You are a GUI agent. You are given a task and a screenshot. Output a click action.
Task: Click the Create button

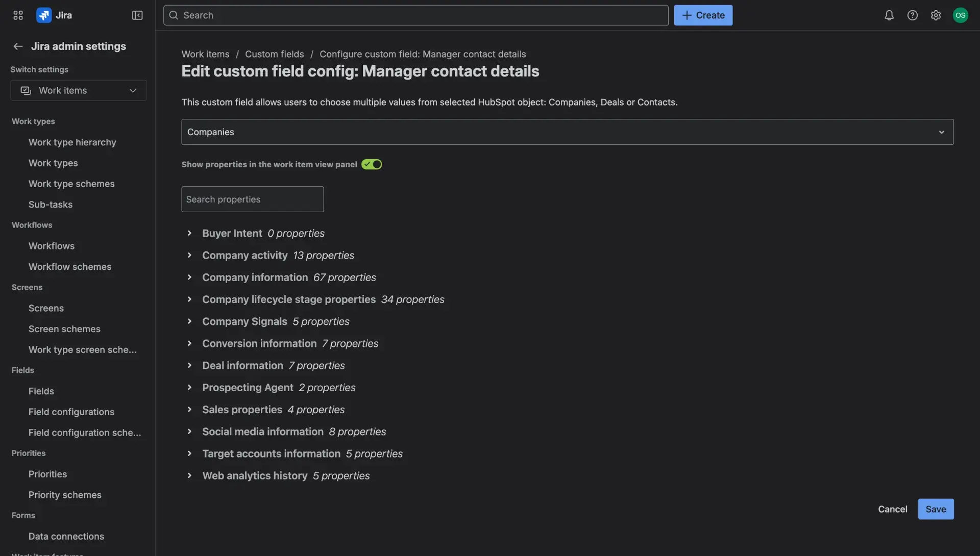(x=703, y=15)
